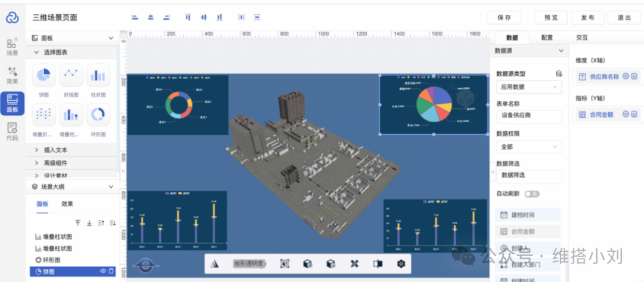Image resolution: width=644 pixels, height=282 pixels.
Task: Open settings of 合同金额 indicator
Action: (626, 114)
